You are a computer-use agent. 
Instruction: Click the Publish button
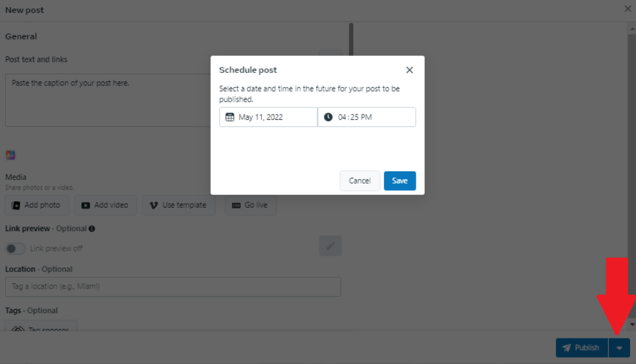pyautogui.click(x=581, y=348)
